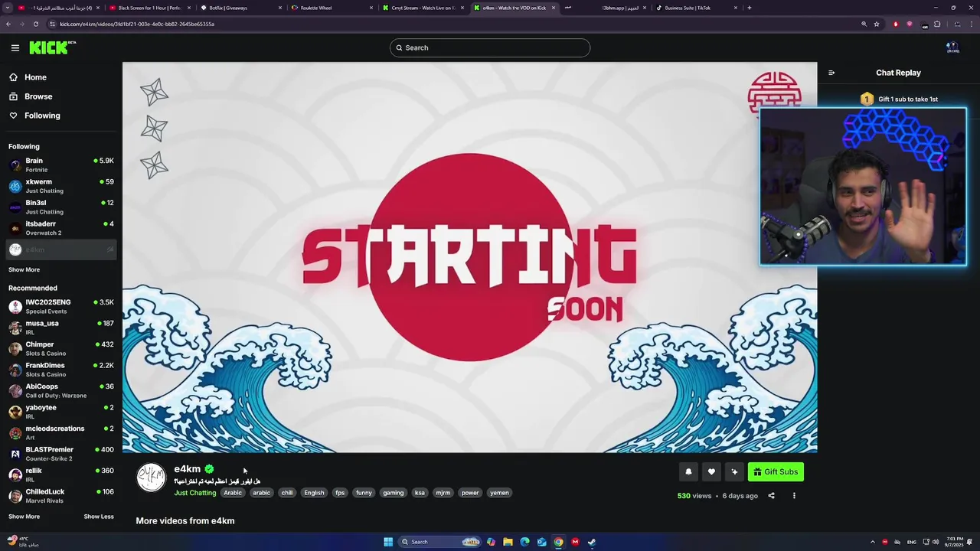Select the gaming tag
Screen dimensions: 980x551
(393, 493)
